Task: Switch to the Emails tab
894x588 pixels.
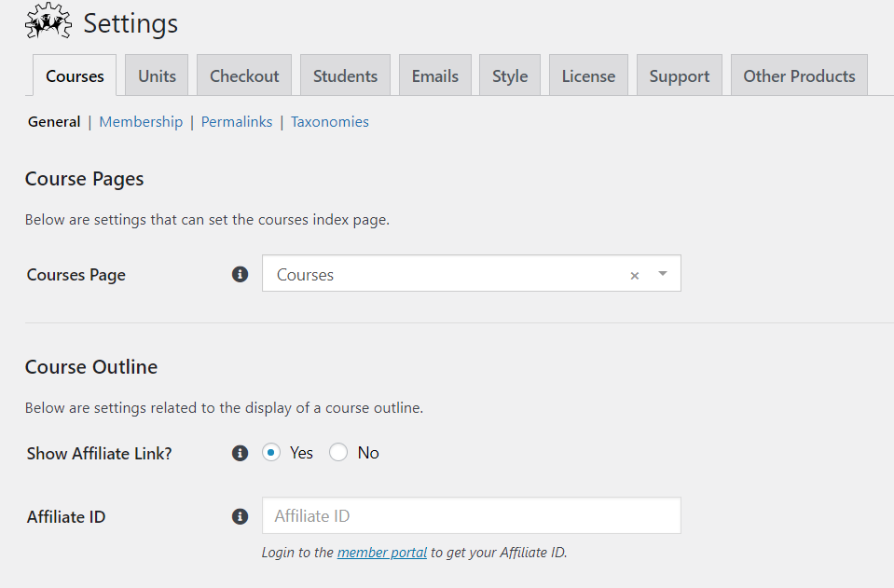Action: pyautogui.click(x=435, y=75)
